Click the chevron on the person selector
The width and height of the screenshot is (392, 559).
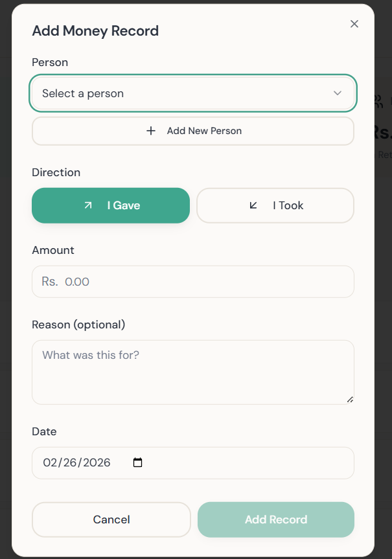tap(338, 93)
